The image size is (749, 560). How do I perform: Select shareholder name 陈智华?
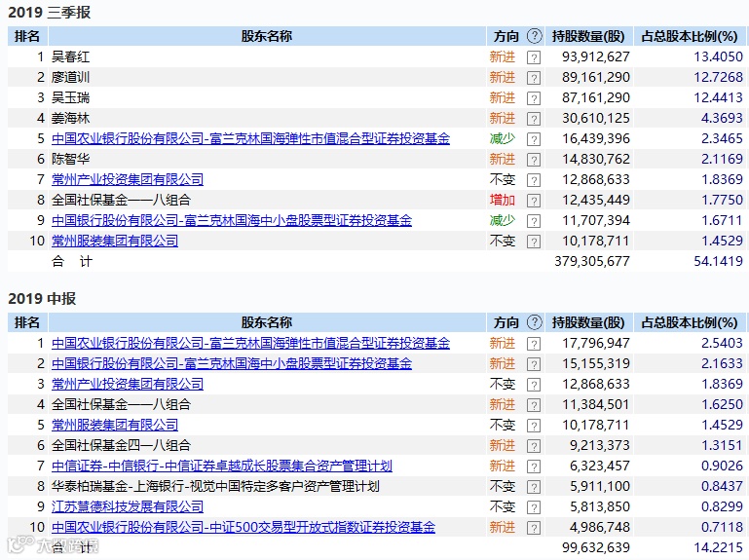point(71,159)
